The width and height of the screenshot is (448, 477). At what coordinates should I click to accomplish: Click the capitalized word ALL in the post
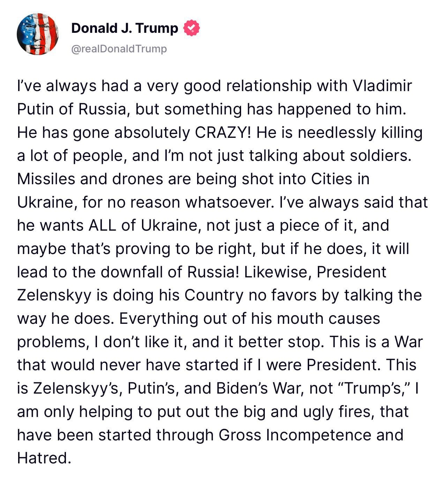point(102,225)
